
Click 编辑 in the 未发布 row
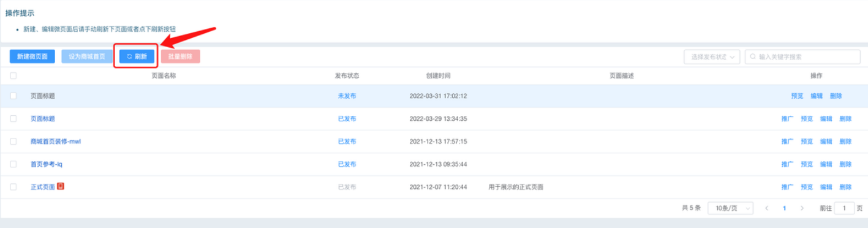pyautogui.click(x=817, y=96)
